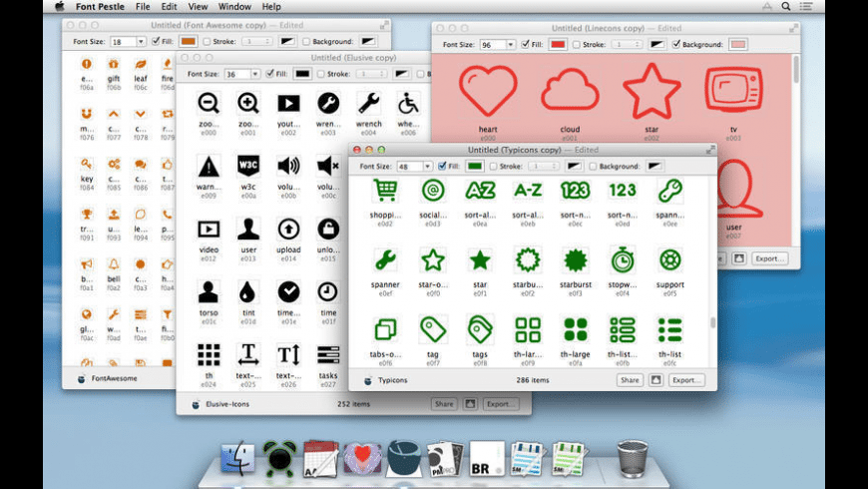Disable Background checkbox in Linecons window
The width and height of the screenshot is (868, 489).
pyautogui.click(x=675, y=45)
